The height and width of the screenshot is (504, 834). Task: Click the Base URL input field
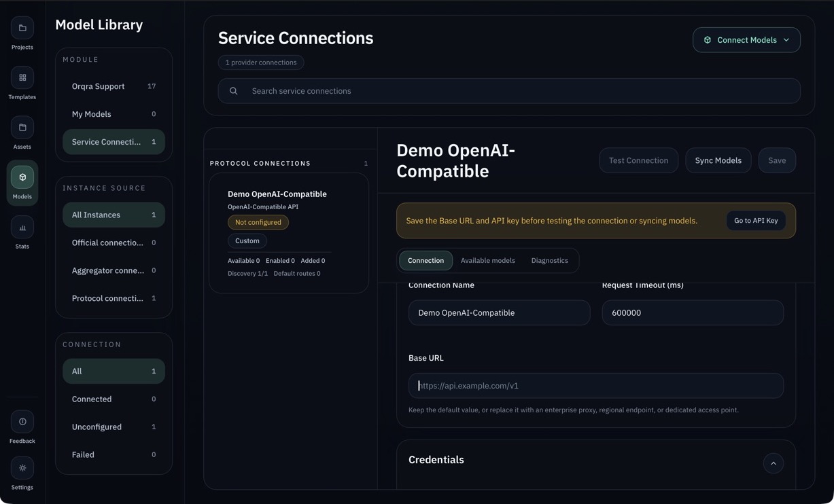[595, 386]
